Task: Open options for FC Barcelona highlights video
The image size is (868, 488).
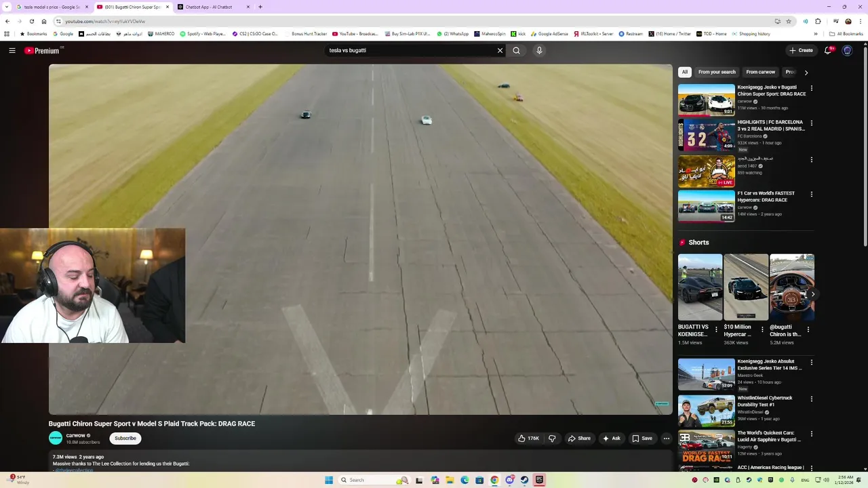Action: (x=811, y=123)
